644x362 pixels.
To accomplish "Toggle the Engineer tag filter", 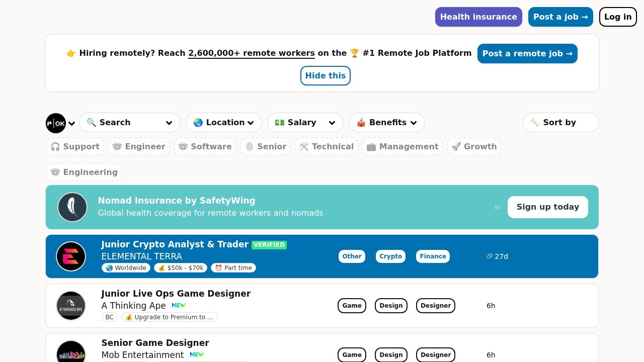I will click(139, 147).
